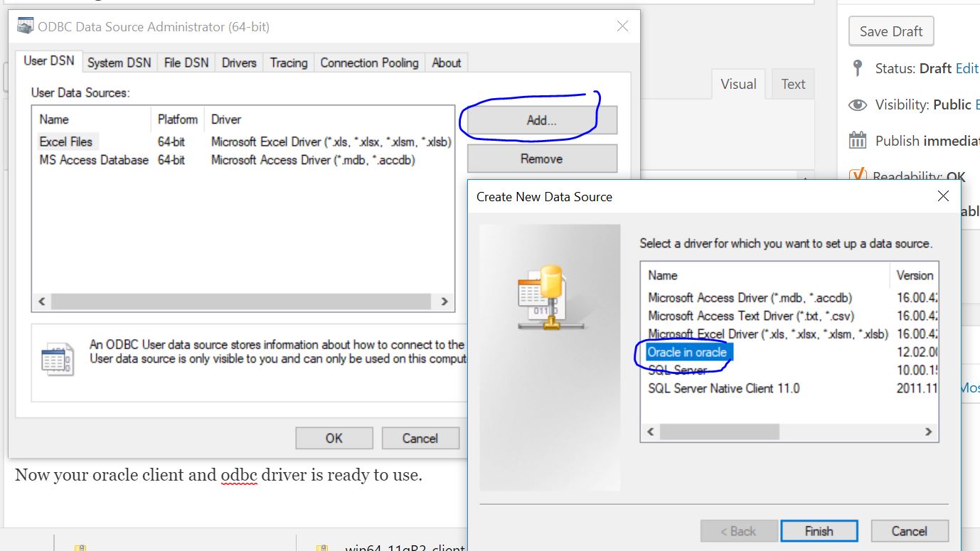Click the driver list horizontal scrollbar thumb

719,432
